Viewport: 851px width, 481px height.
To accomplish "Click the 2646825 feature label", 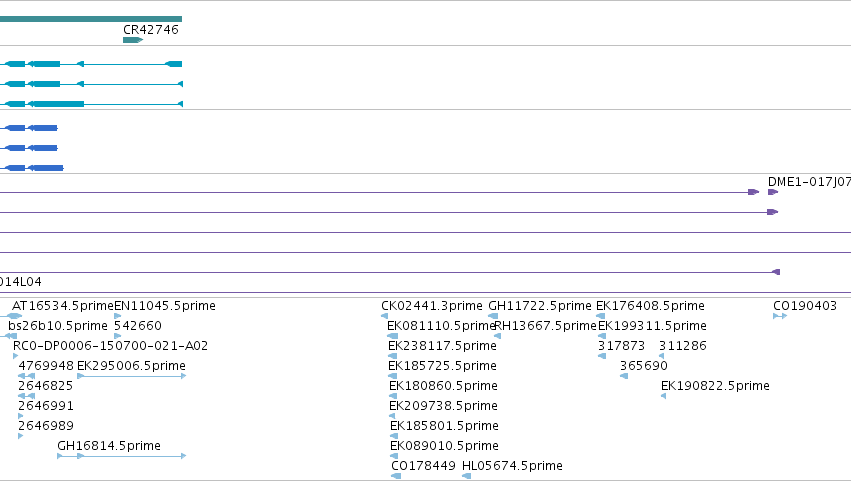I will coord(46,386).
